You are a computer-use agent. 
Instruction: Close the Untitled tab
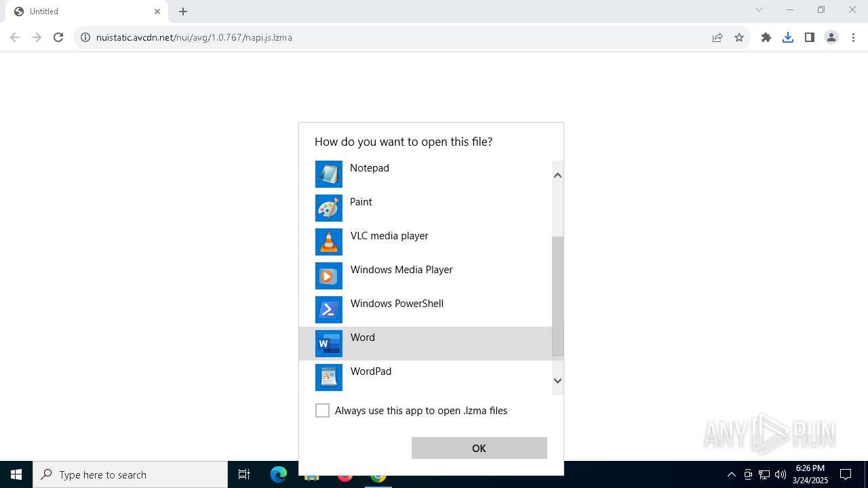[x=157, y=12]
